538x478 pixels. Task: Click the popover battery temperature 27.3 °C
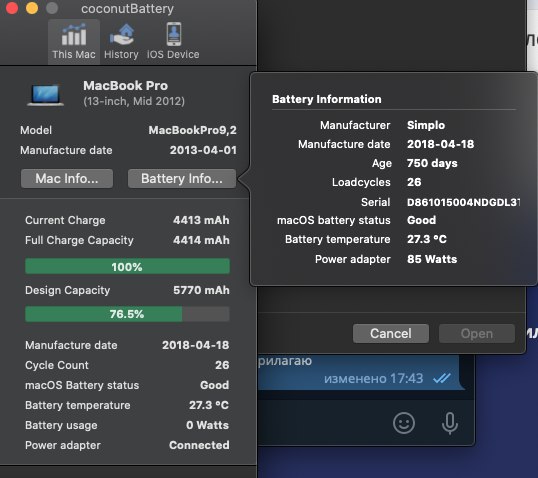coord(427,239)
